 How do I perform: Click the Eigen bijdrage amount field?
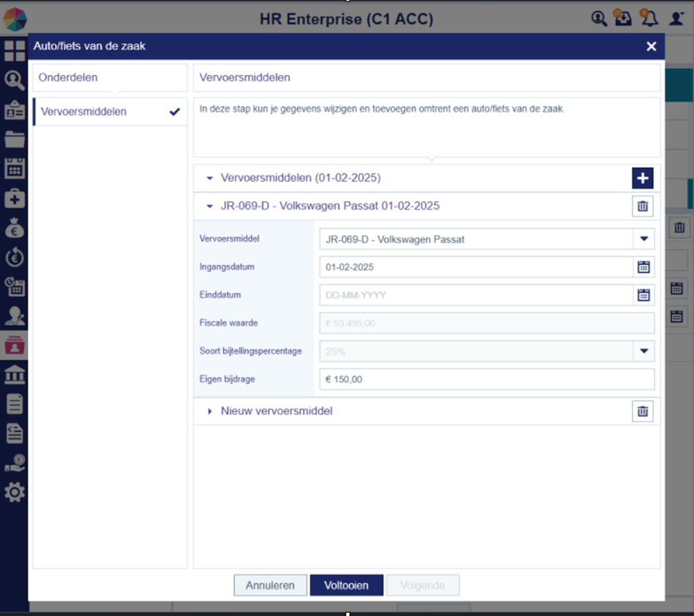[487, 380]
